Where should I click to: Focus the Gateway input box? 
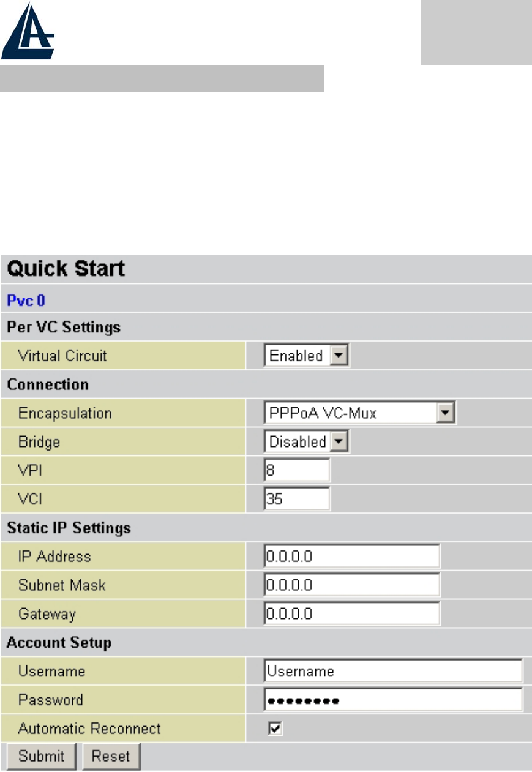[352, 613]
